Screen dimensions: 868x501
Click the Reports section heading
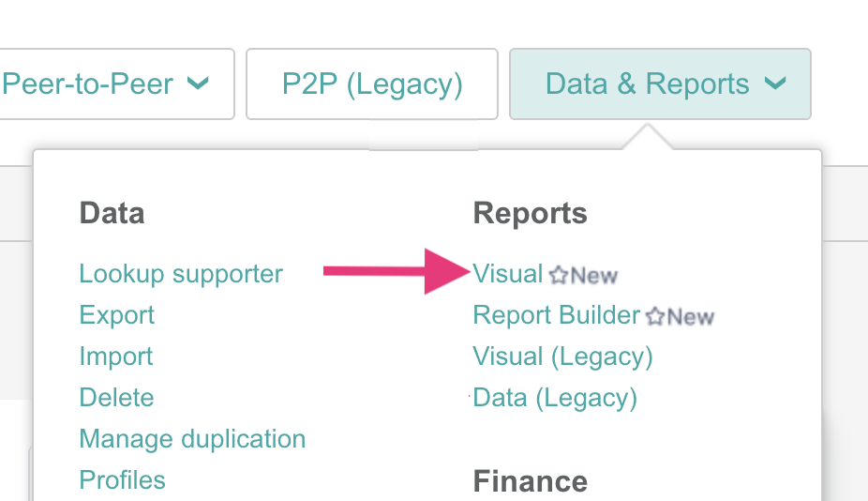coord(530,213)
